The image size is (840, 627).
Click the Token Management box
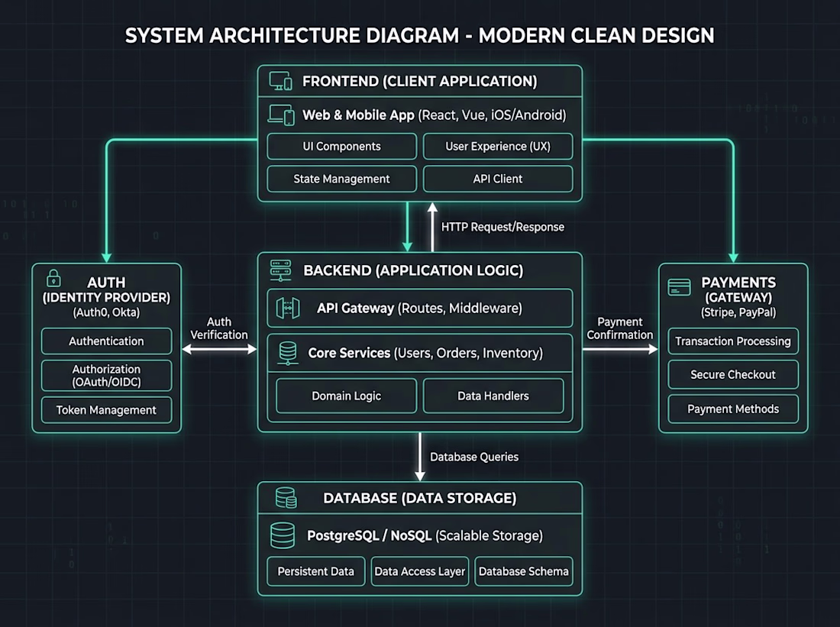click(x=107, y=410)
